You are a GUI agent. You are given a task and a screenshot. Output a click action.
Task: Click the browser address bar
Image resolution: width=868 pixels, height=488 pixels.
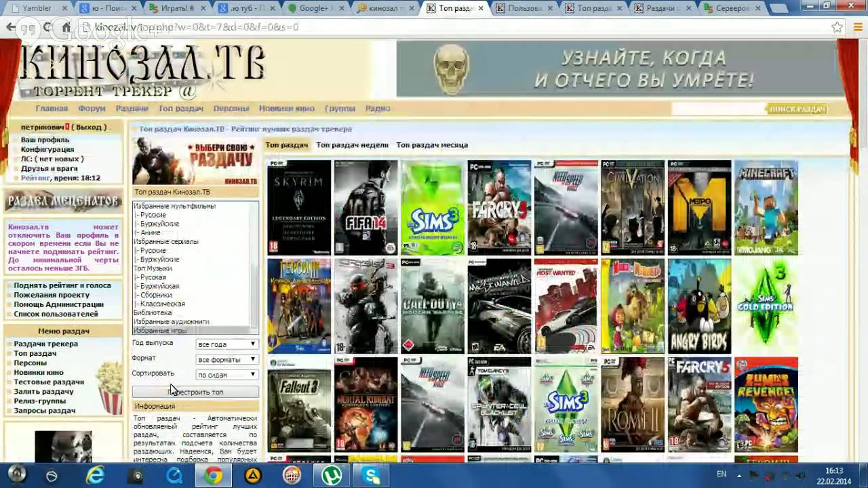tap(454, 27)
